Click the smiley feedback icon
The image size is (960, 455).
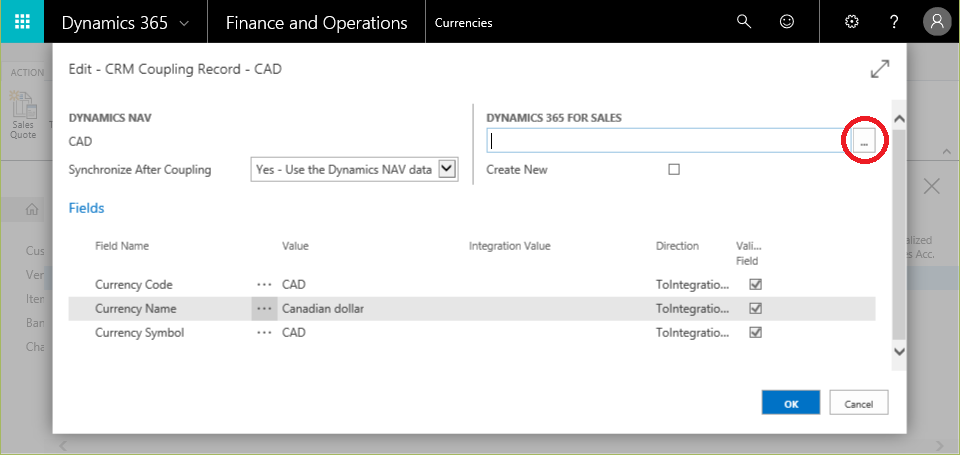pyautogui.click(x=787, y=22)
